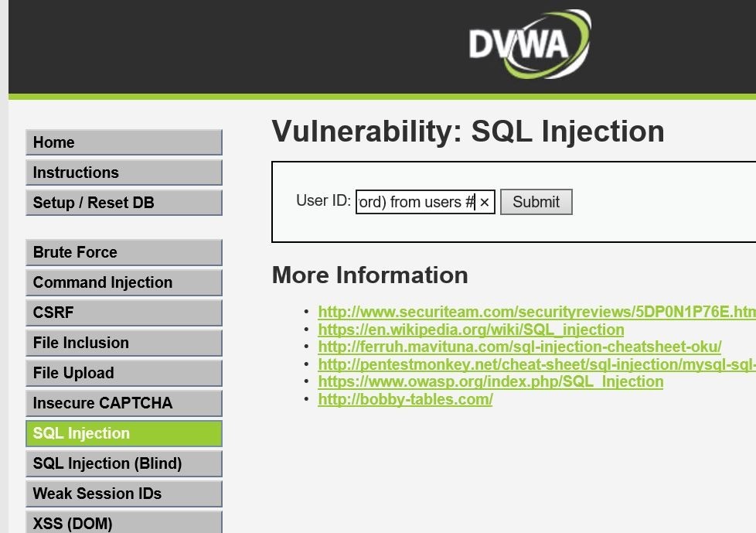Open the OWASP SQL_Injection link

(x=490, y=381)
